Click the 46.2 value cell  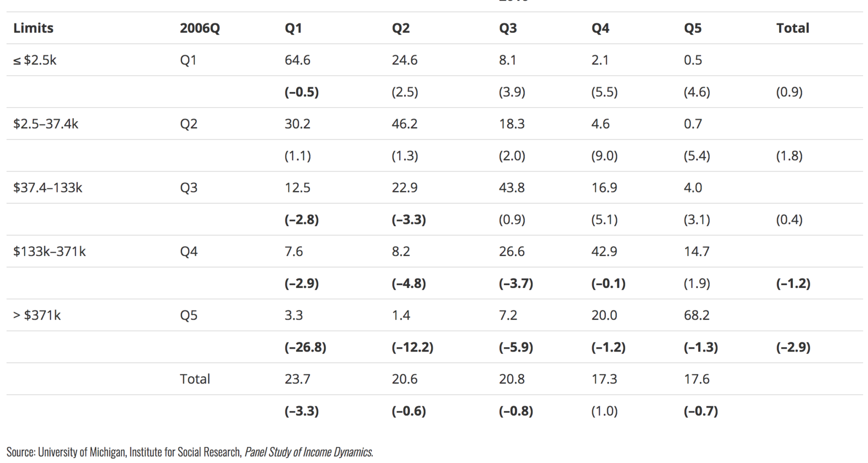405,124
